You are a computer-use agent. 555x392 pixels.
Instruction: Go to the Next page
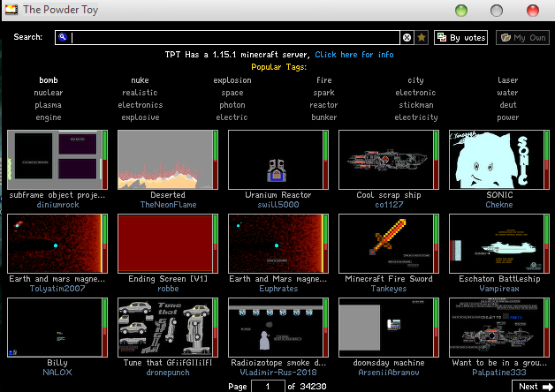534,387
